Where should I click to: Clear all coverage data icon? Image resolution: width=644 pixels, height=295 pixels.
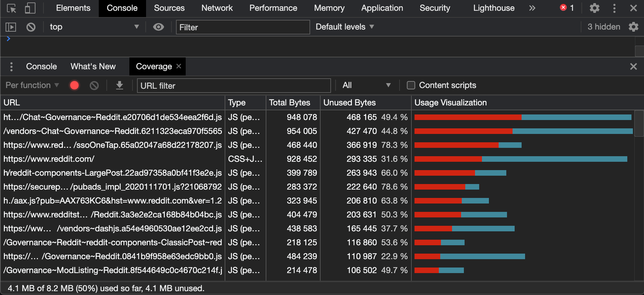(x=94, y=85)
